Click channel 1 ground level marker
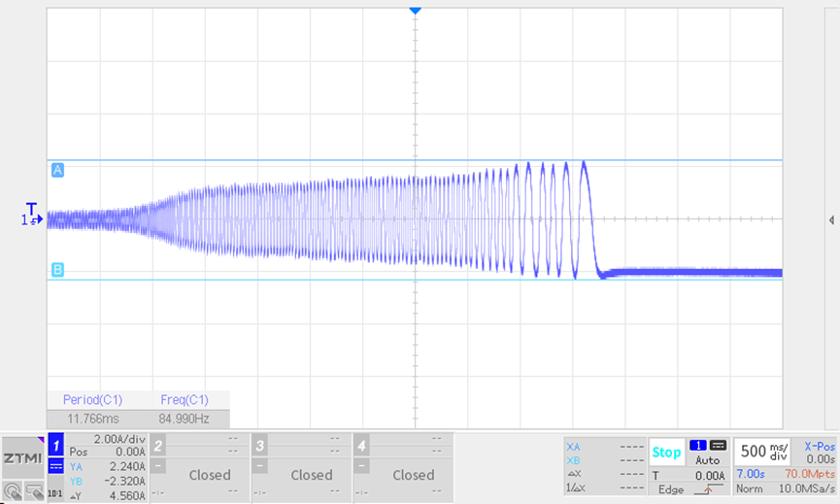The height and width of the screenshot is (504, 840). (32, 219)
